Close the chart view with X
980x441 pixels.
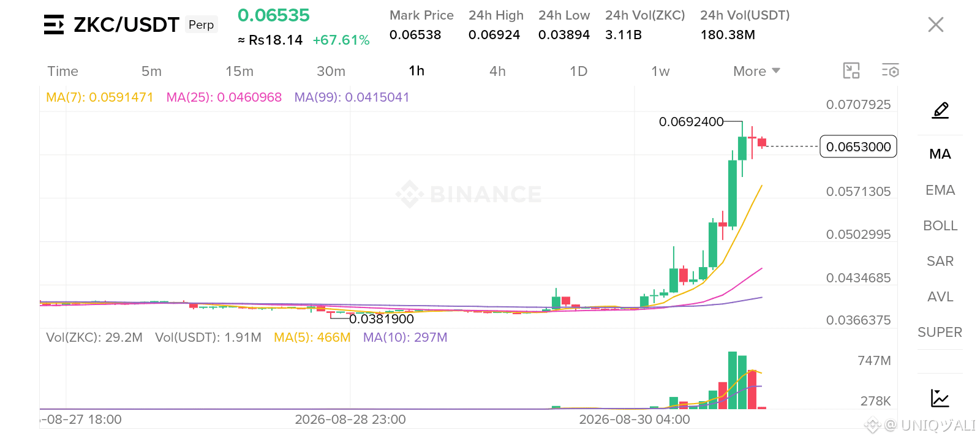(935, 24)
